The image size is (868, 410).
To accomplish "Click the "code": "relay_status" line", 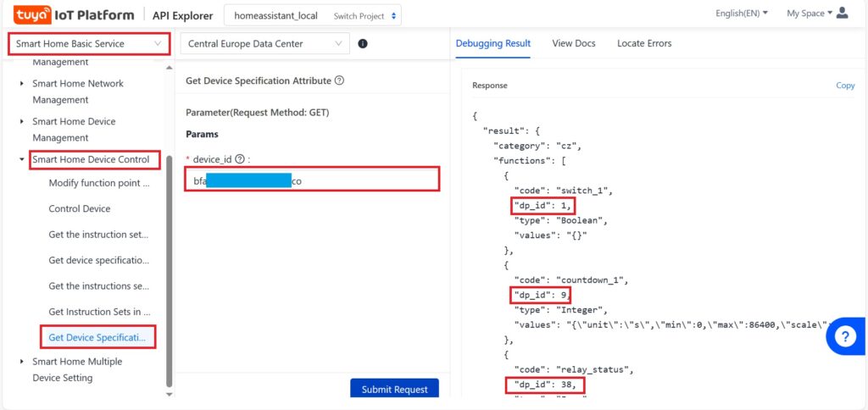I will (x=574, y=368).
